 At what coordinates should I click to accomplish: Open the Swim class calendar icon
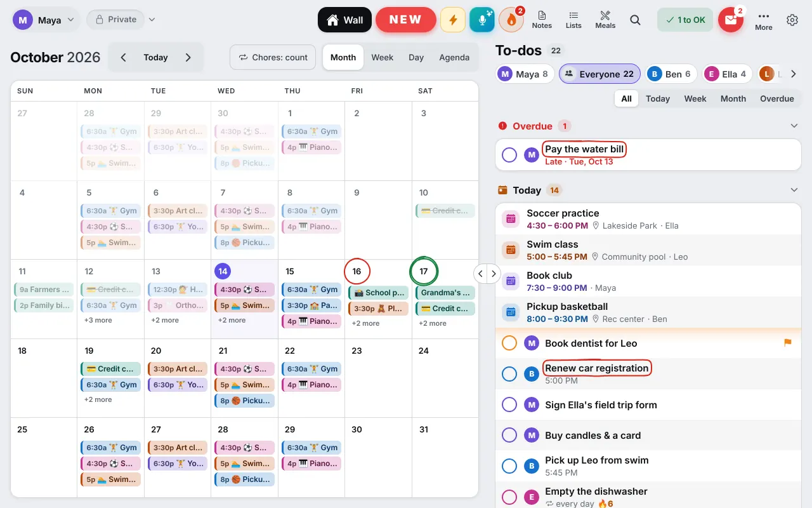(511, 250)
